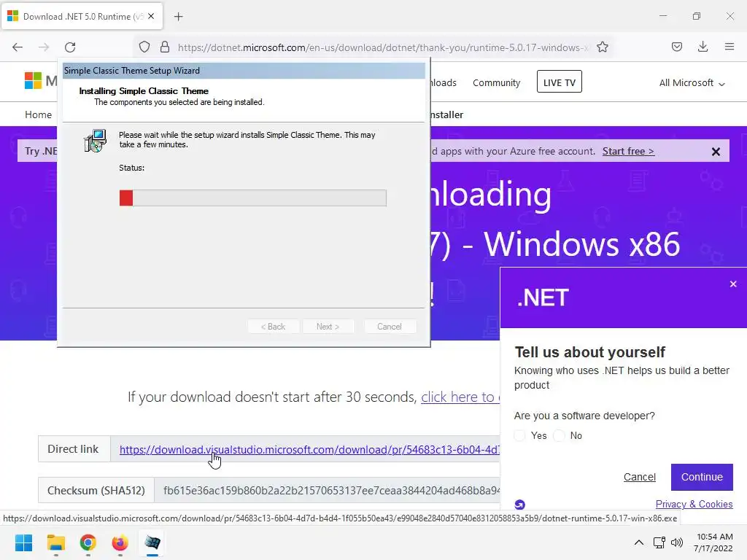Open the Home nav link

coord(38,114)
